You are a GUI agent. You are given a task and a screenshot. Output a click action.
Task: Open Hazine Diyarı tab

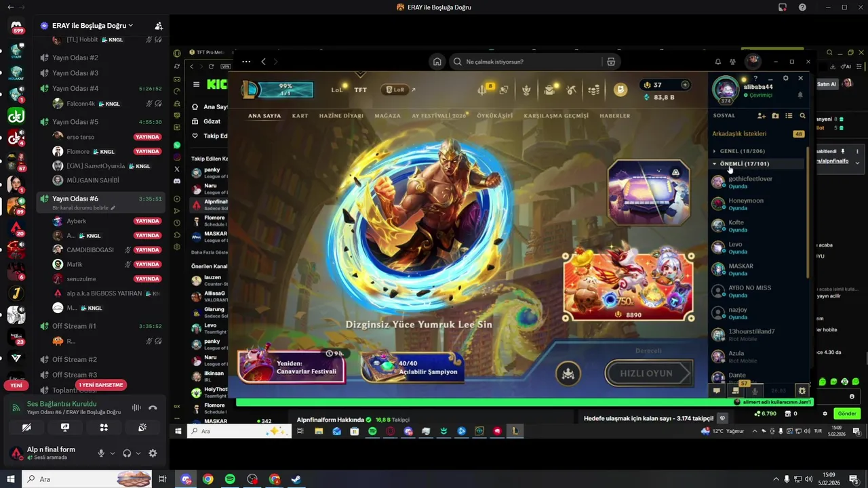342,116
